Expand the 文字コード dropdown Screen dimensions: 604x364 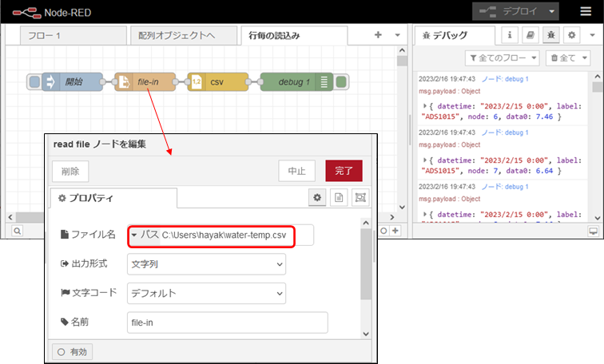point(206,293)
